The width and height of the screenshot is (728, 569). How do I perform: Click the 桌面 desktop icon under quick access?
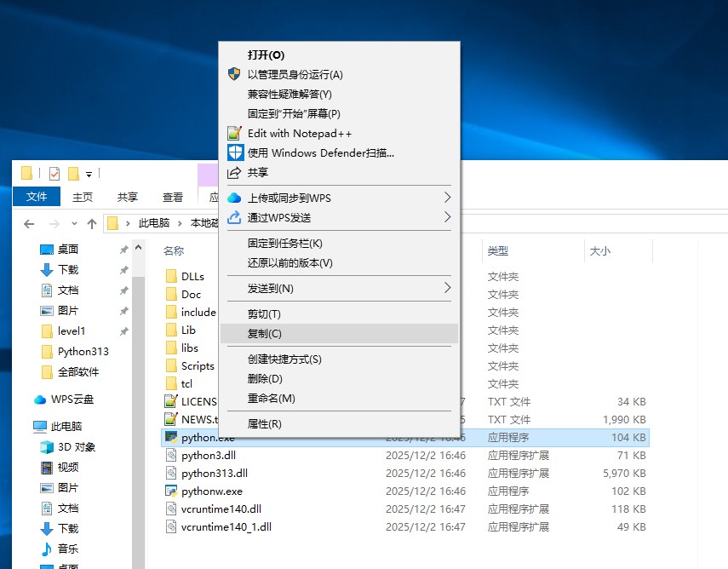tap(47, 250)
